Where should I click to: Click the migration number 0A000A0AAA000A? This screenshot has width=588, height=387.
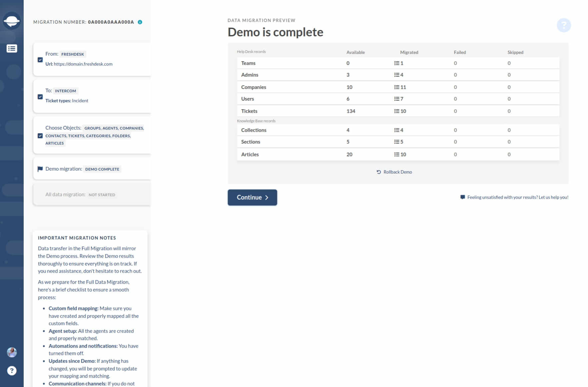(111, 22)
